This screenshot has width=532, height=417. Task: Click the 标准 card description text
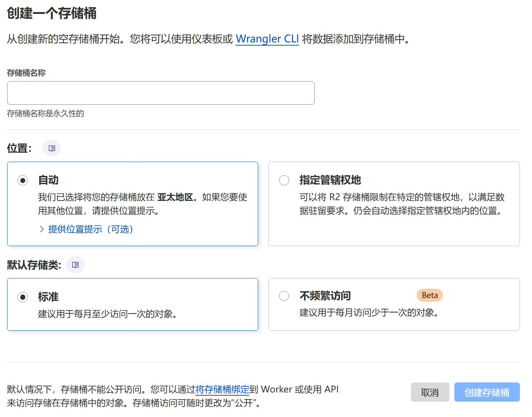click(x=107, y=314)
